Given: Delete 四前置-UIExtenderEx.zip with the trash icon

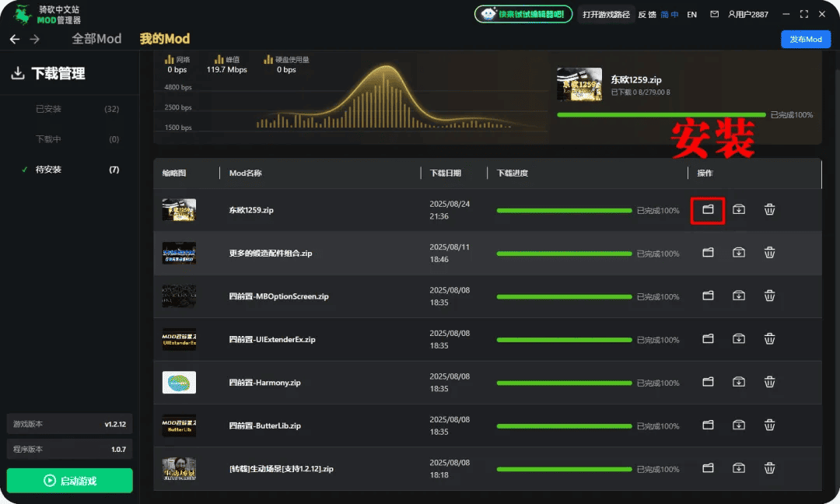Looking at the screenshot, I should tap(769, 339).
